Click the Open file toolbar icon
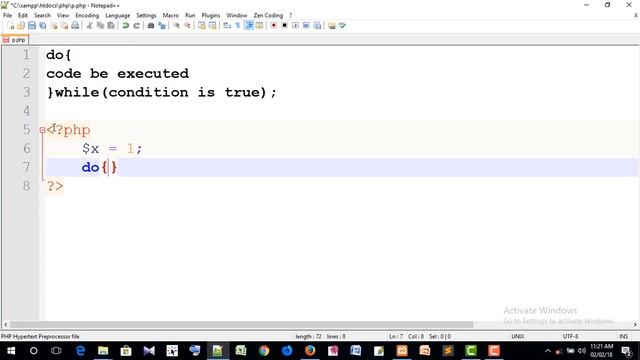The image size is (640, 360). 21,26
